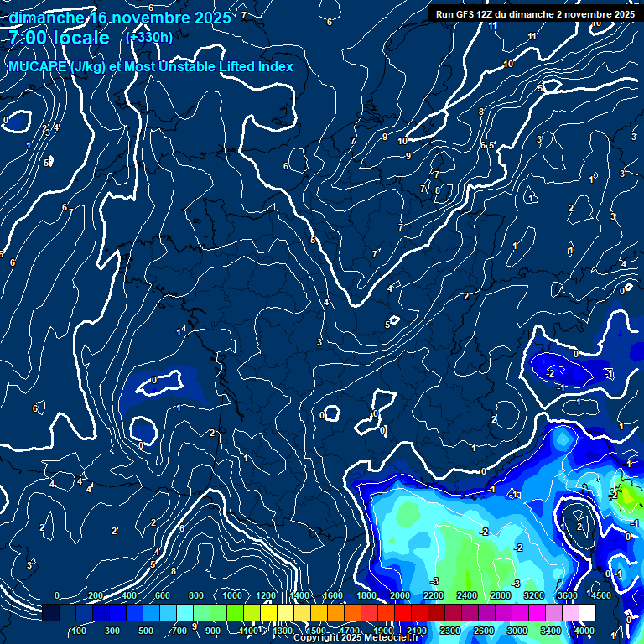644x644 pixels.
Task: Click the 'Run GFS 12Z' header box
Action: coord(535,14)
